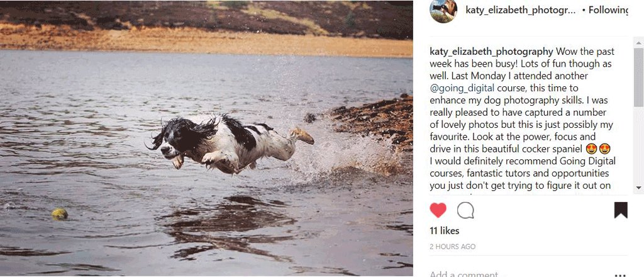Remove saved post via bookmark icon
Screen dimensions: 644x277
click(621, 210)
